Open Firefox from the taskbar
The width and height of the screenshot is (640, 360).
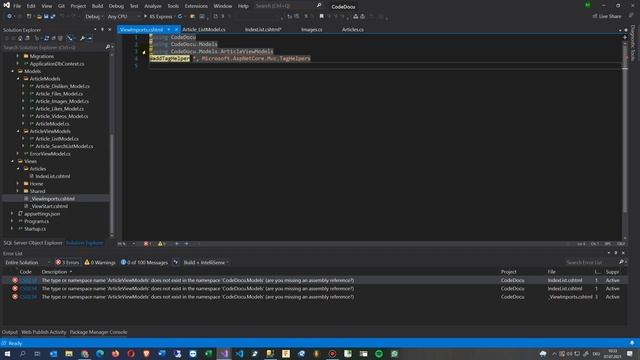[x=116, y=354]
